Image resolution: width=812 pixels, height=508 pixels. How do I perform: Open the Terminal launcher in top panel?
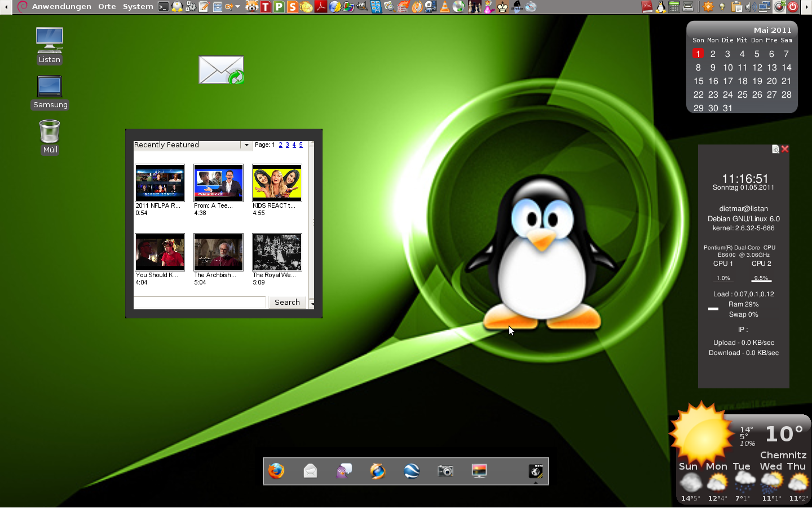coord(164,7)
